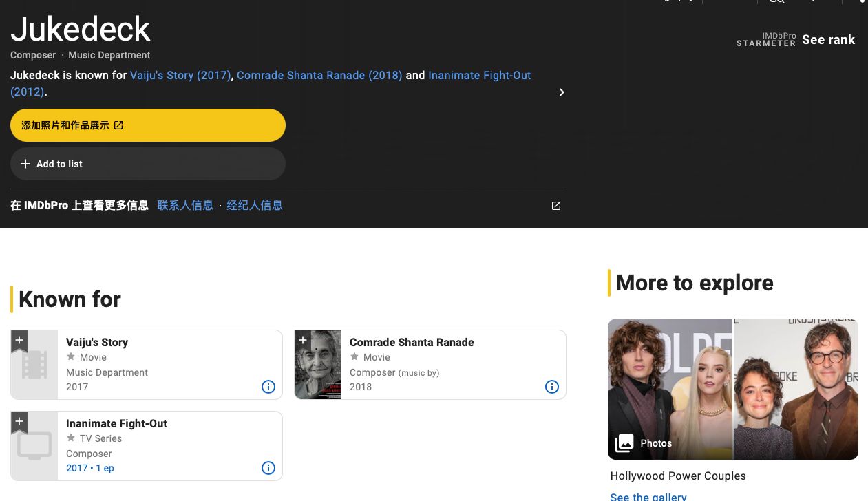Open Inanimate Fight-Out title in Known for
The width and height of the screenshot is (868, 501).
[116, 423]
